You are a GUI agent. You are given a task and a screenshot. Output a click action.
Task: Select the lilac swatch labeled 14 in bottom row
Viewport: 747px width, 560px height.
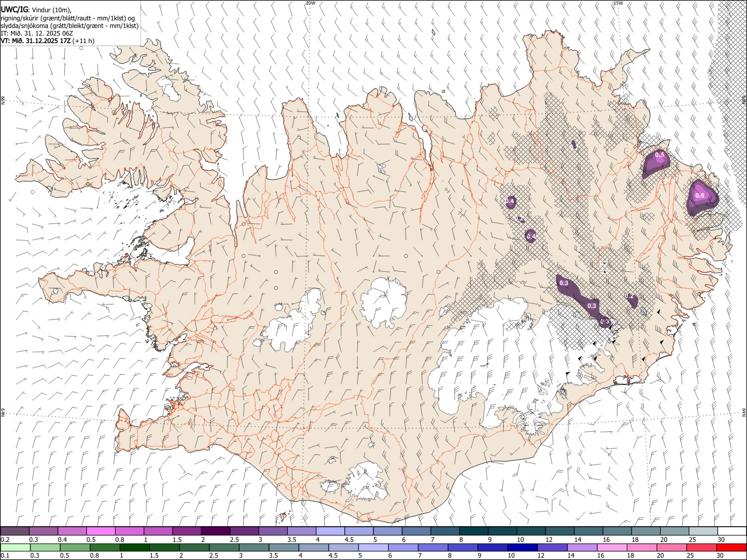[582, 547]
